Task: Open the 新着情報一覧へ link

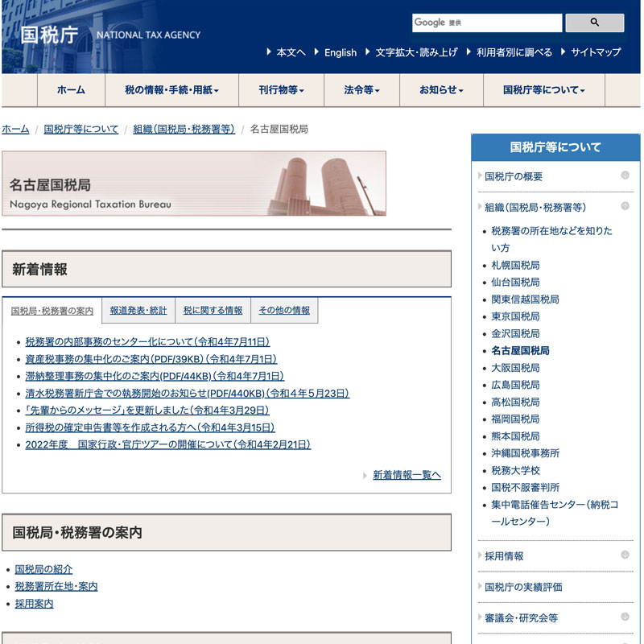Action: click(407, 475)
